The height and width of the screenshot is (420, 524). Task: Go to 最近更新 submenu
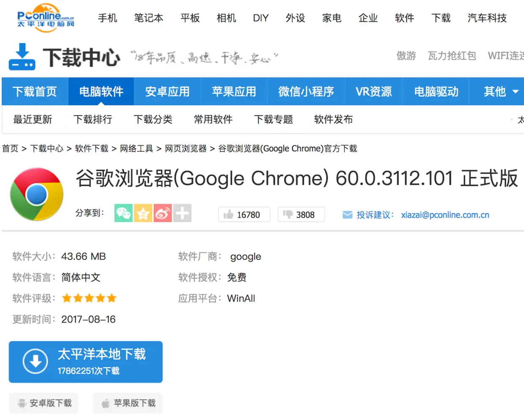pos(33,119)
